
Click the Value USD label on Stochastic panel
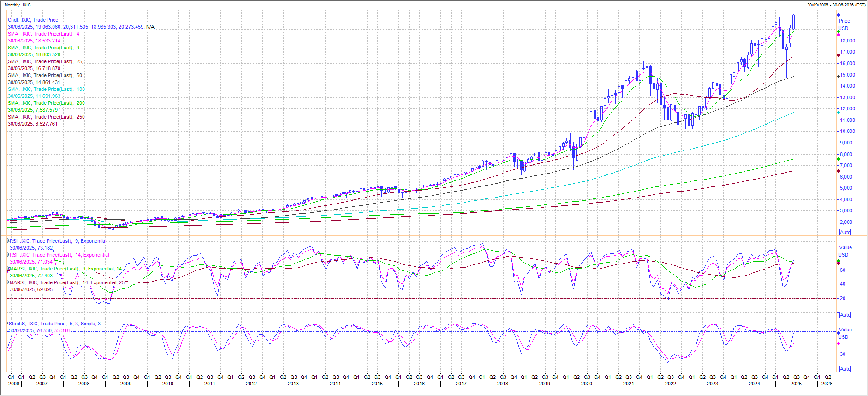(845, 333)
